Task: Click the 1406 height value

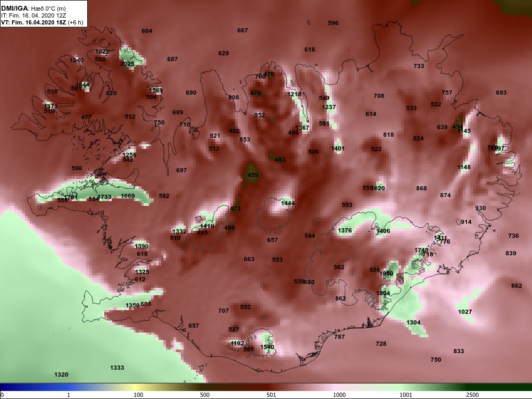Action: [x=383, y=231]
